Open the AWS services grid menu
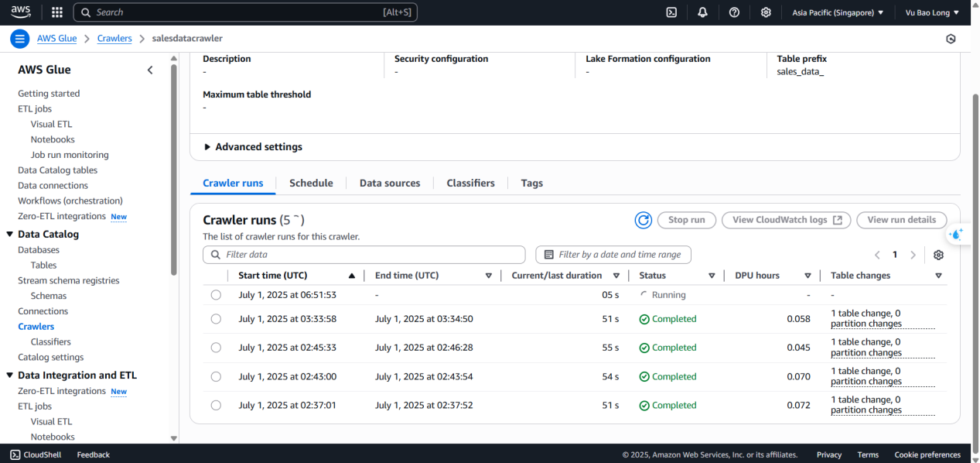The image size is (980, 463). 56,12
